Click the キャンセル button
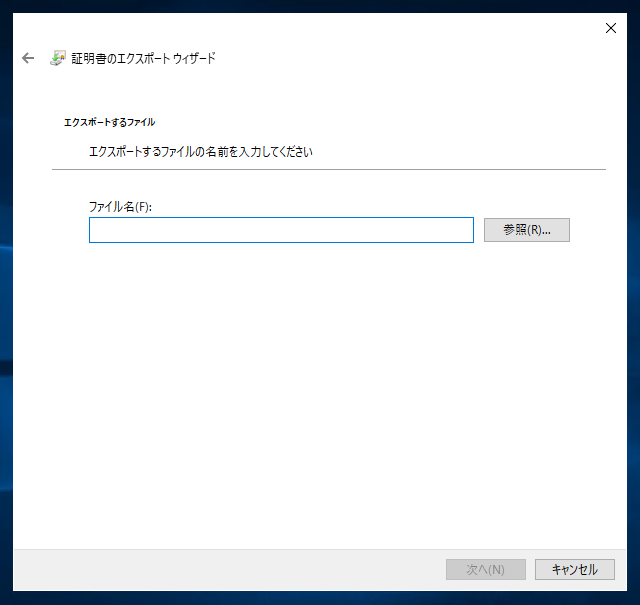The width and height of the screenshot is (640, 605). pos(575,569)
